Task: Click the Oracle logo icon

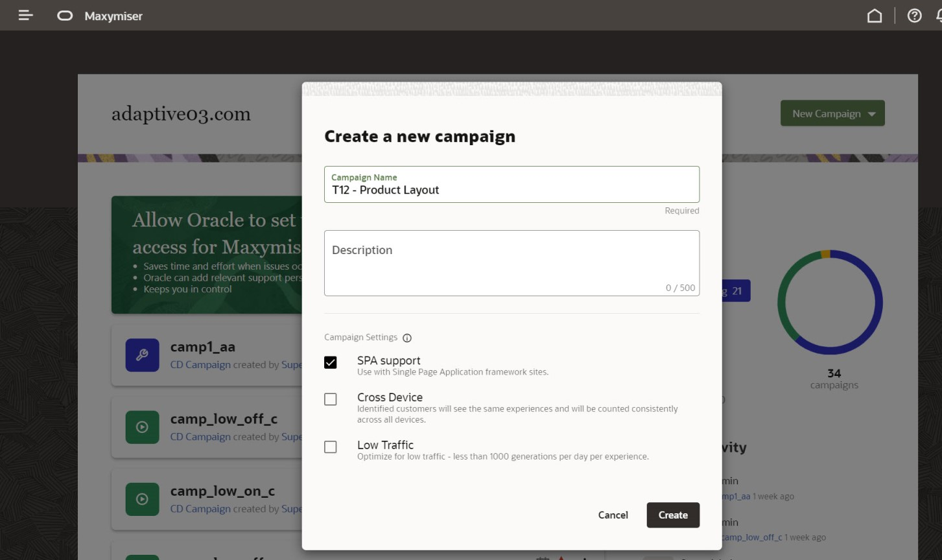Action: click(x=65, y=16)
